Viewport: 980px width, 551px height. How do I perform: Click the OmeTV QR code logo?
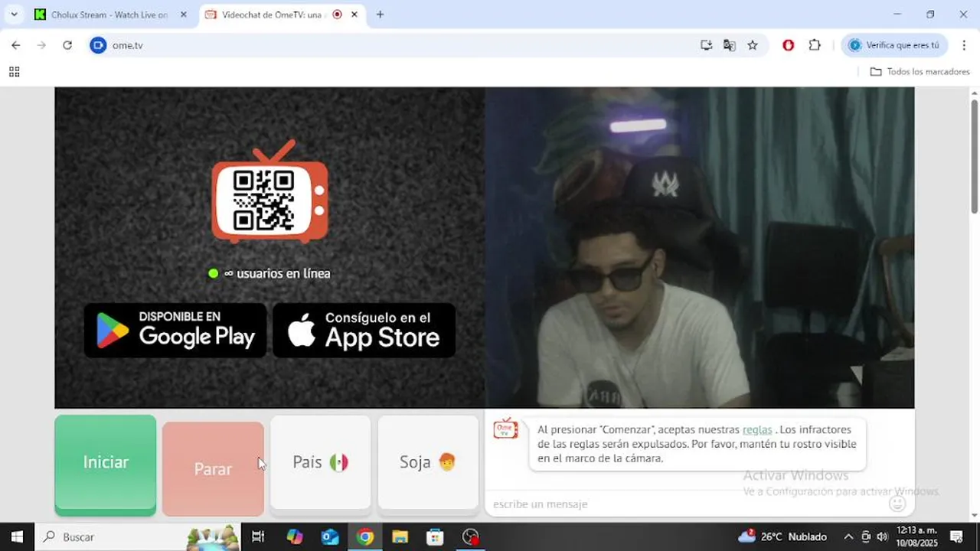click(269, 192)
